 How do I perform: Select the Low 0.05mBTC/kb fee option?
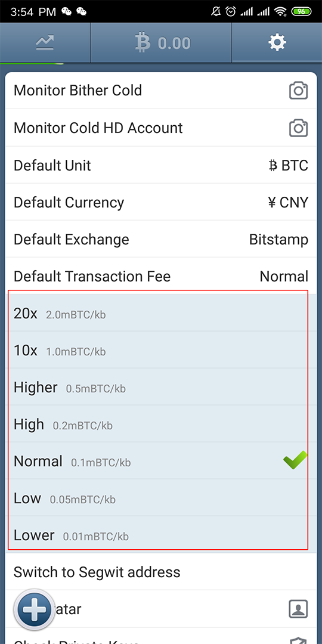click(157, 498)
